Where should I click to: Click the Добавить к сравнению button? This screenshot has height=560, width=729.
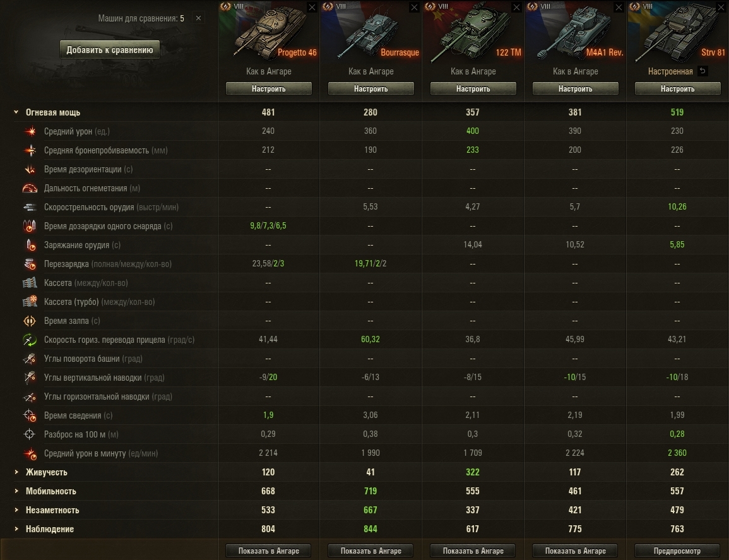coord(110,50)
